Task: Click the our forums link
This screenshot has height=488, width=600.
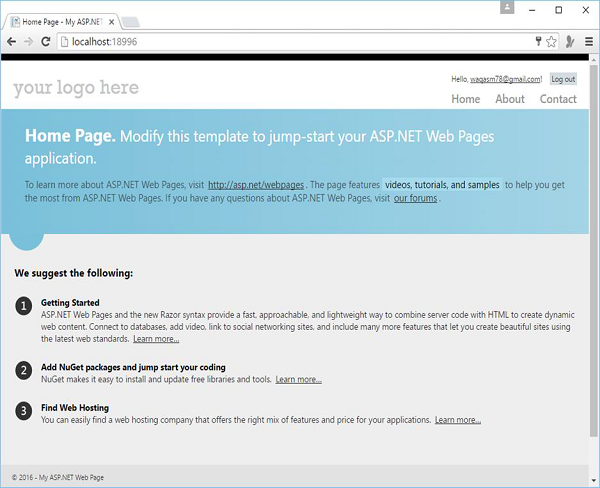Action: [415, 198]
